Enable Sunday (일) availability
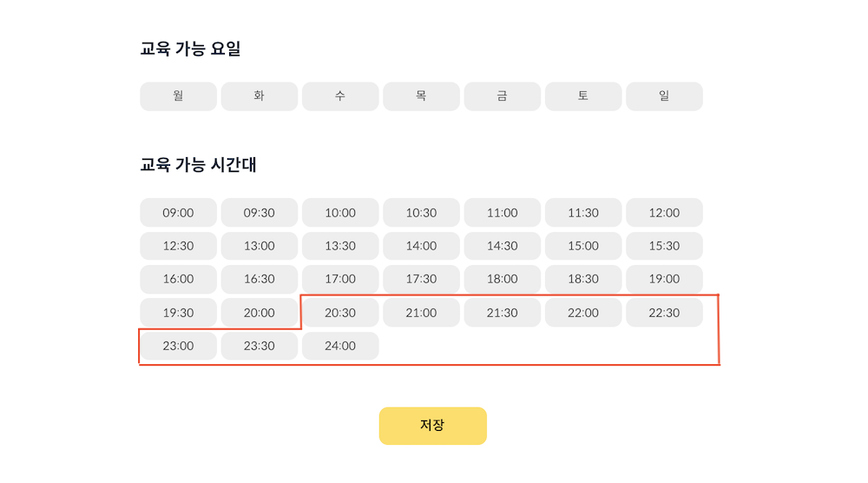Screen dimensions: 868x483 point(664,96)
